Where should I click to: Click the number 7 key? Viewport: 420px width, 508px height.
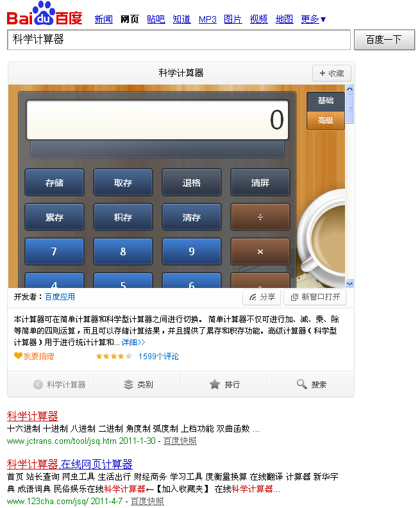click(55, 251)
